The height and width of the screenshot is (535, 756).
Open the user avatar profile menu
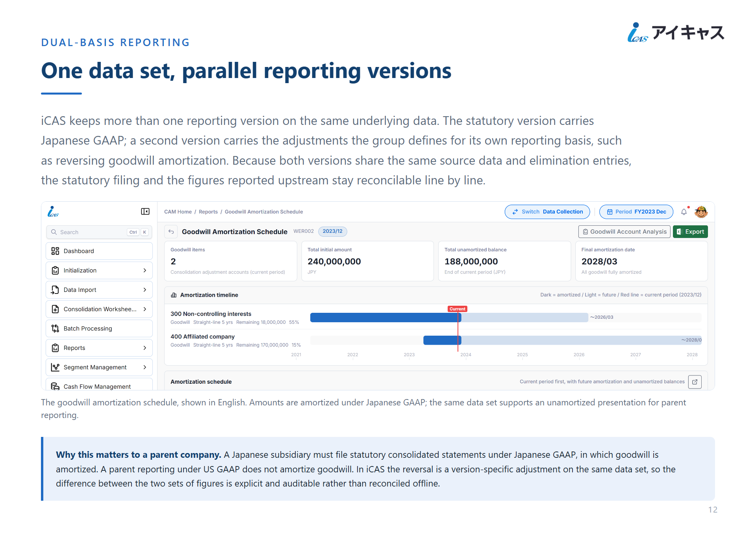coord(701,212)
